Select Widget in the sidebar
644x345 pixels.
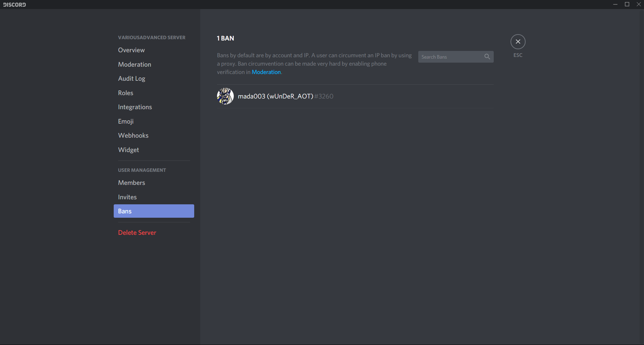click(154, 150)
